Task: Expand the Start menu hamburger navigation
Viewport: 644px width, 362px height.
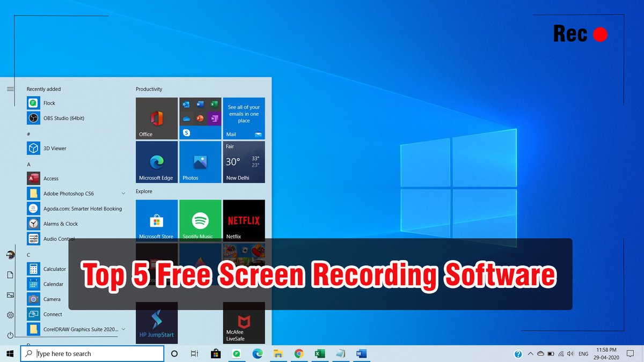Action: [x=10, y=89]
